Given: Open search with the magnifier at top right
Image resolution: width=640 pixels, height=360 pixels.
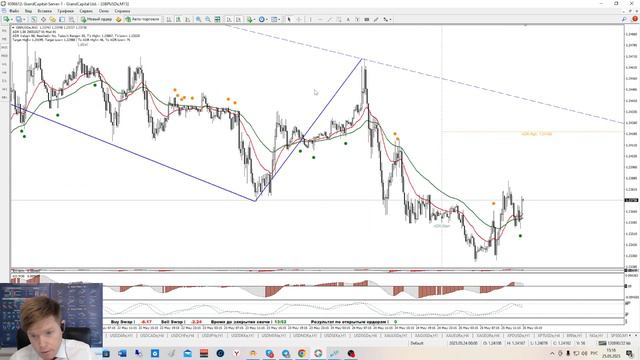Looking at the screenshot, I should point(624,19).
